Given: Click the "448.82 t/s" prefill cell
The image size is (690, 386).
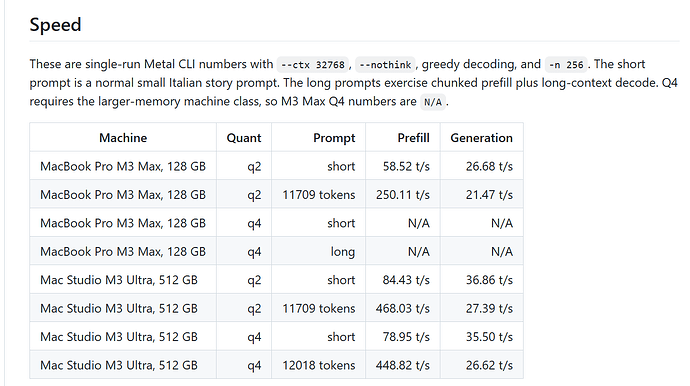Looking at the screenshot, I should point(403,365).
